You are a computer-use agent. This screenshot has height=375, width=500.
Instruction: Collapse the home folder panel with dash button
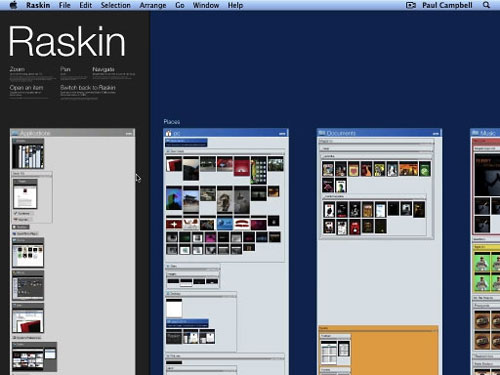(x=282, y=133)
